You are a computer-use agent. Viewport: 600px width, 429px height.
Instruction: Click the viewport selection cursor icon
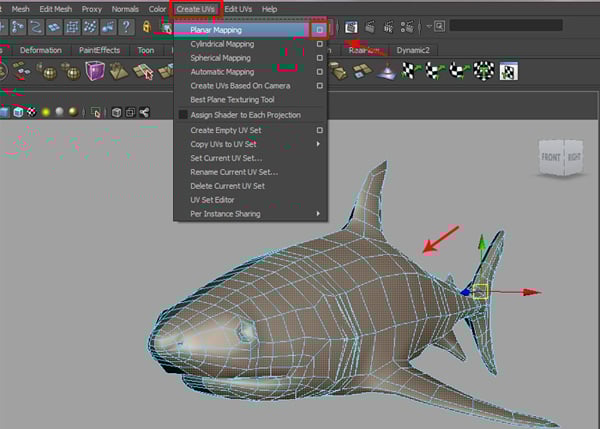pyautogui.click(x=96, y=113)
